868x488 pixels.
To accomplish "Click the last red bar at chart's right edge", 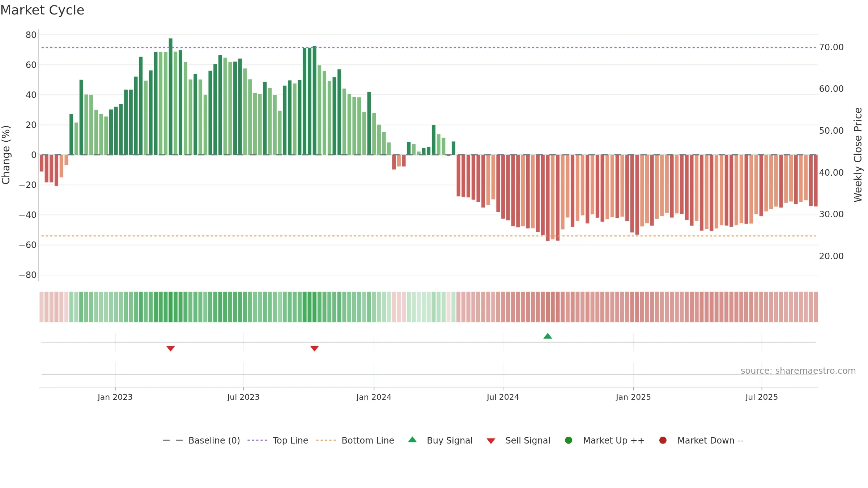I will (x=816, y=181).
